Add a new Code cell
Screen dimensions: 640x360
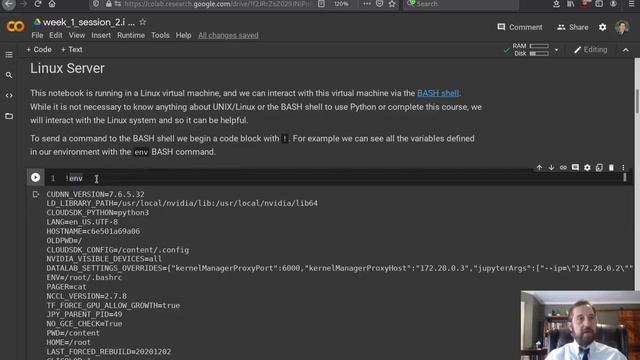click(x=39, y=50)
